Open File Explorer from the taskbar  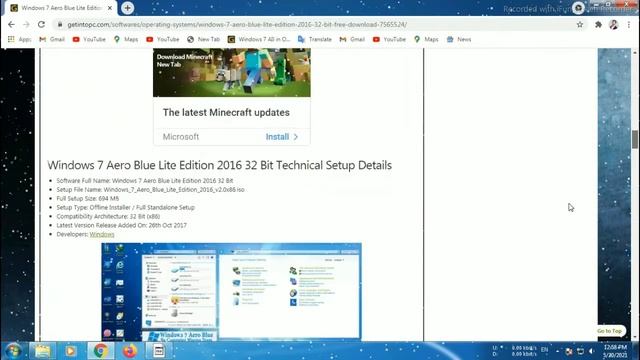pyautogui.click(x=42, y=351)
